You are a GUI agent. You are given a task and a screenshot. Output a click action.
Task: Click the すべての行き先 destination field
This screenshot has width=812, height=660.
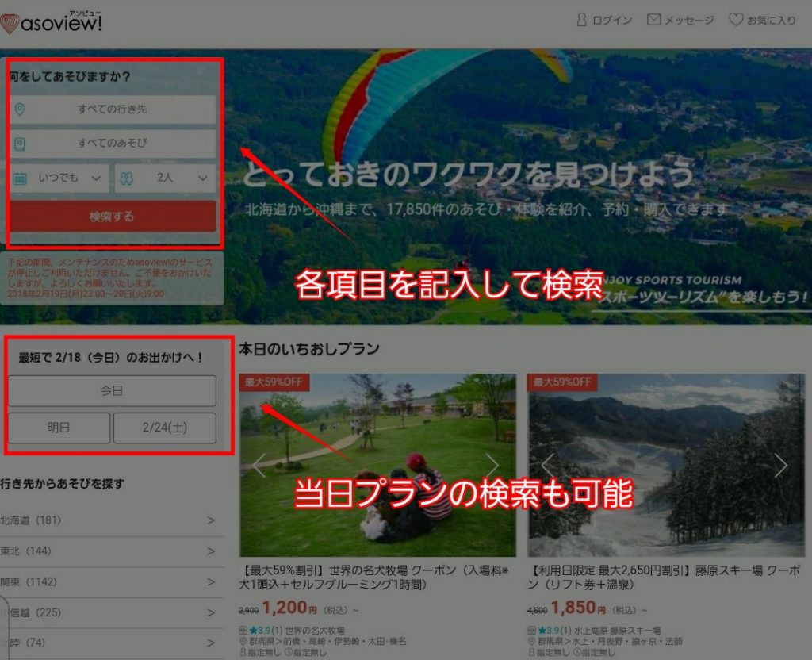113,109
